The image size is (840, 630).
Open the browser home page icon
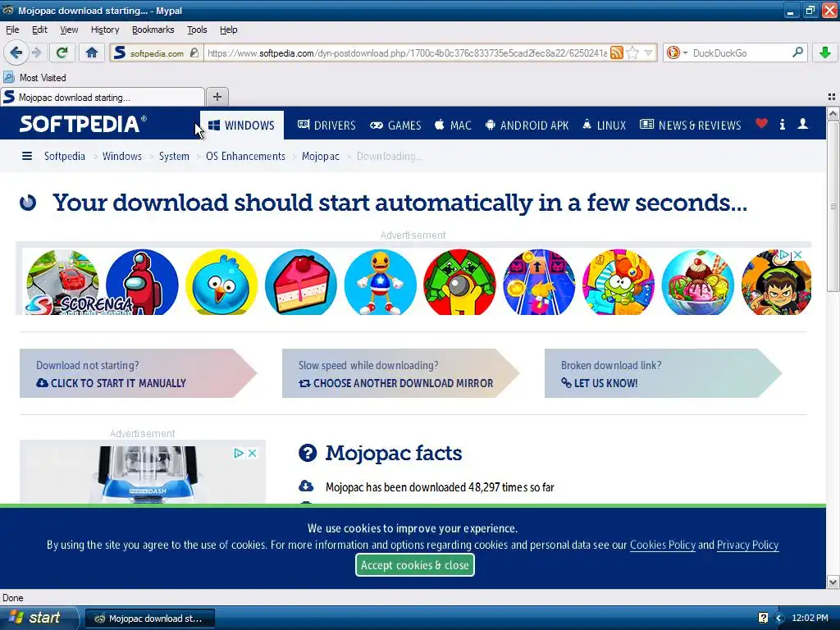tap(92, 52)
